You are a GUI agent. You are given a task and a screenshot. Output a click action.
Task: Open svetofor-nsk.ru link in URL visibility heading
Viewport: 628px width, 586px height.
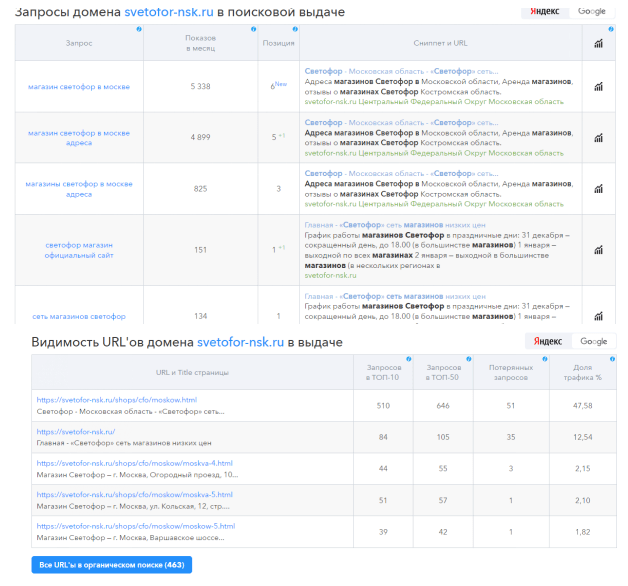click(240, 342)
